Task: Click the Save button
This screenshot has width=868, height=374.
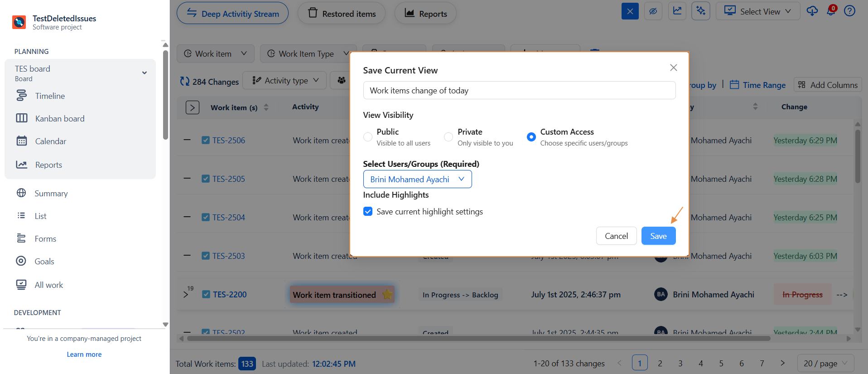Action: (658, 236)
